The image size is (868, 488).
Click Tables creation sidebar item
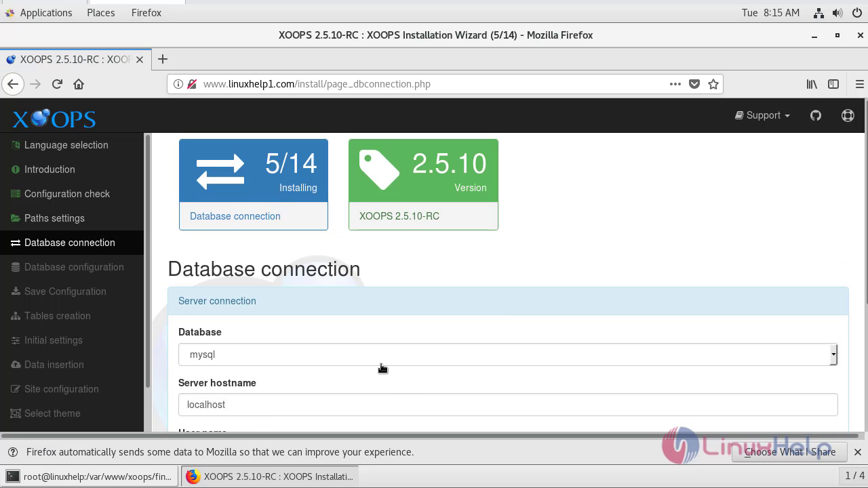pos(72,316)
